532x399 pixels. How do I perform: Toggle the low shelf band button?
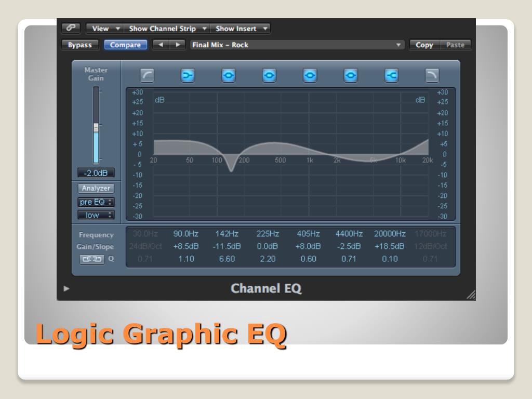188,75
